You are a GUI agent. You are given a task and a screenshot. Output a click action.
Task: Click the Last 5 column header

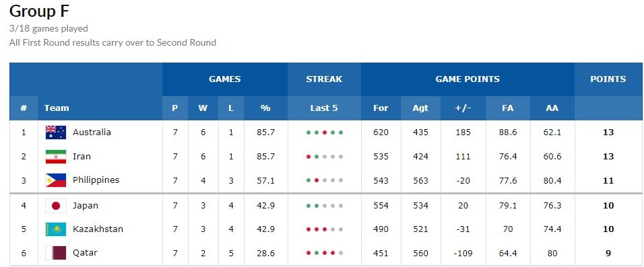(324, 108)
